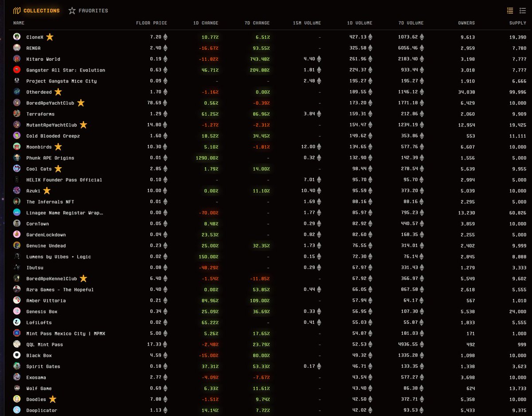532x416 pixels.
Task: Select the detailed list view icon
Action: [x=523, y=11]
